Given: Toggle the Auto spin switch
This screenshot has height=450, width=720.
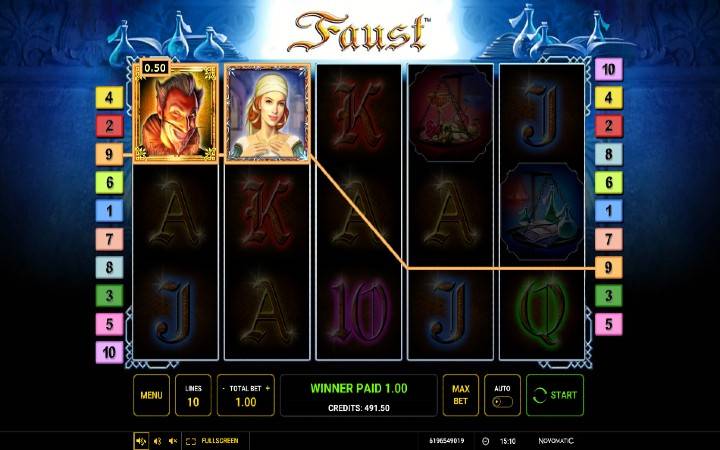Looking at the screenshot, I should pos(502,402).
